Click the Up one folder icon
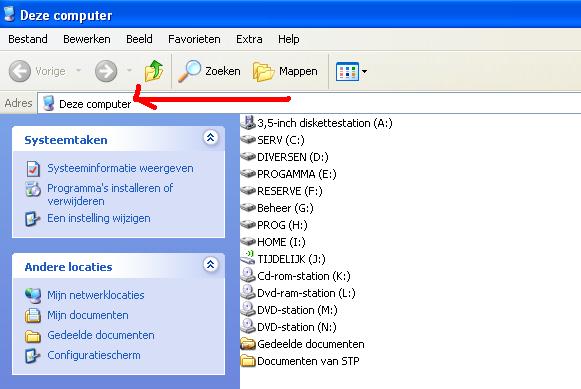581x389 pixels. pyautogui.click(x=154, y=71)
